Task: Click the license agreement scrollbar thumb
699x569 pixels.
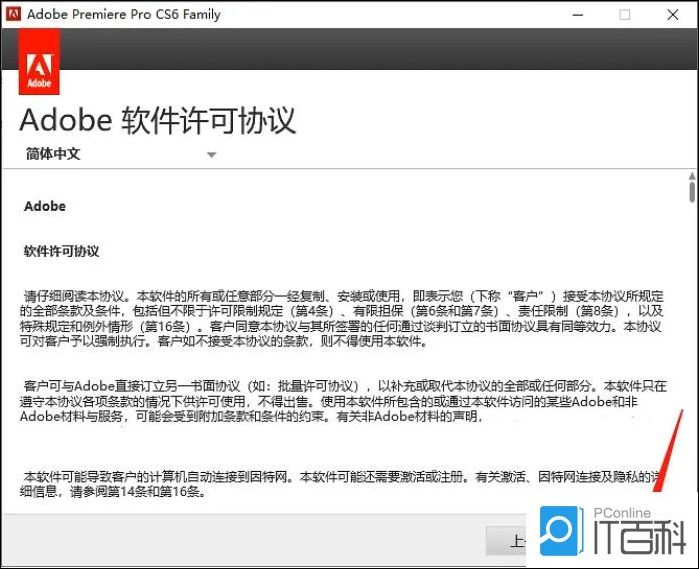Action: (x=691, y=192)
